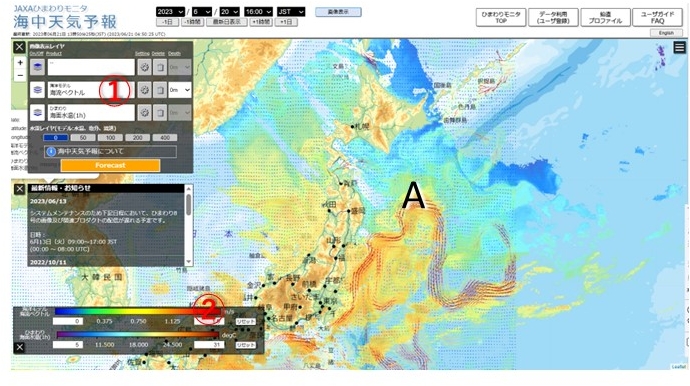The height and width of the screenshot is (386, 690).
Task: Click the orange Forecast button
Action: (110, 165)
